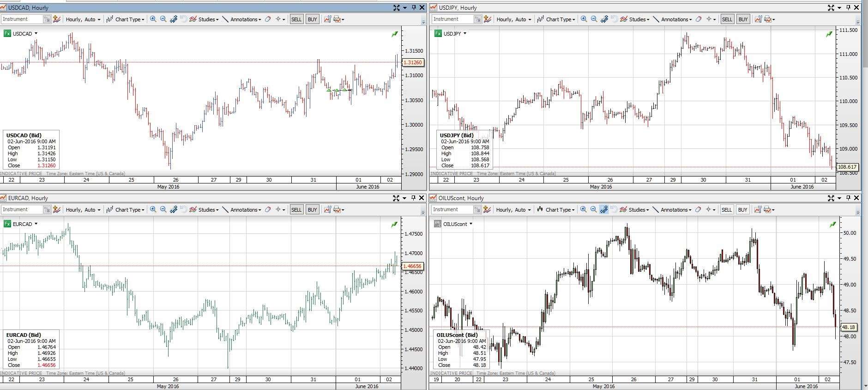Click print icon in OILUScont toolbar
Viewport: 868px width, 390px height.
point(767,210)
